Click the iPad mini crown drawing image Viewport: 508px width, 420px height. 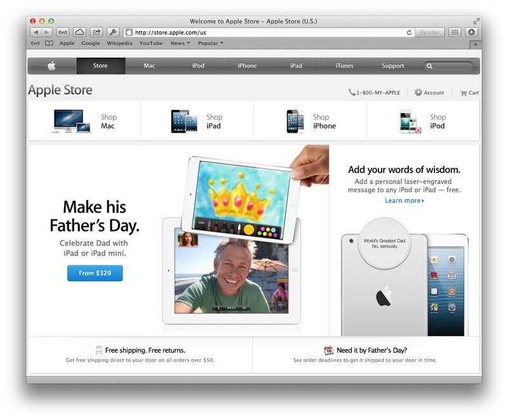[243, 200]
